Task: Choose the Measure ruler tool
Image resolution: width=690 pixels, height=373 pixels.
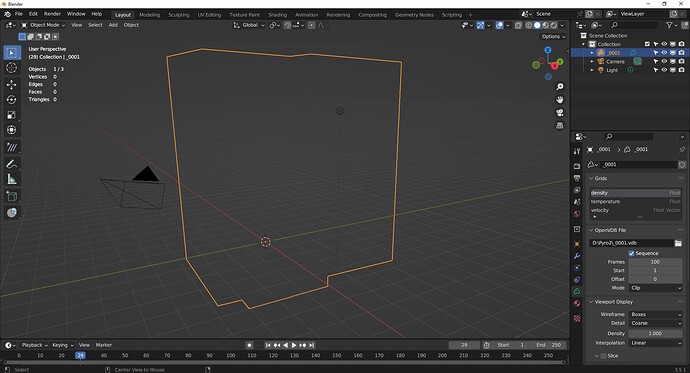Action: click(x=12, y=179)
